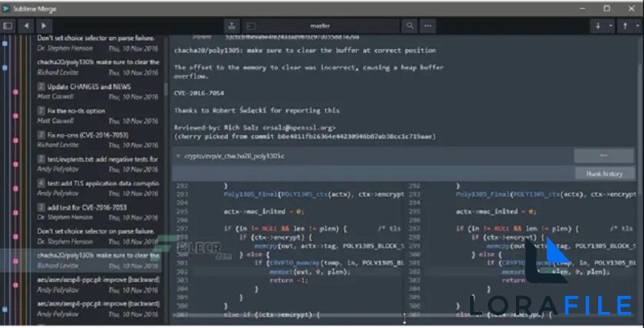The width and height of the screenshot is (644, 328).
Task: Click file count badge 4 on TLS commit
Action: 41,183
